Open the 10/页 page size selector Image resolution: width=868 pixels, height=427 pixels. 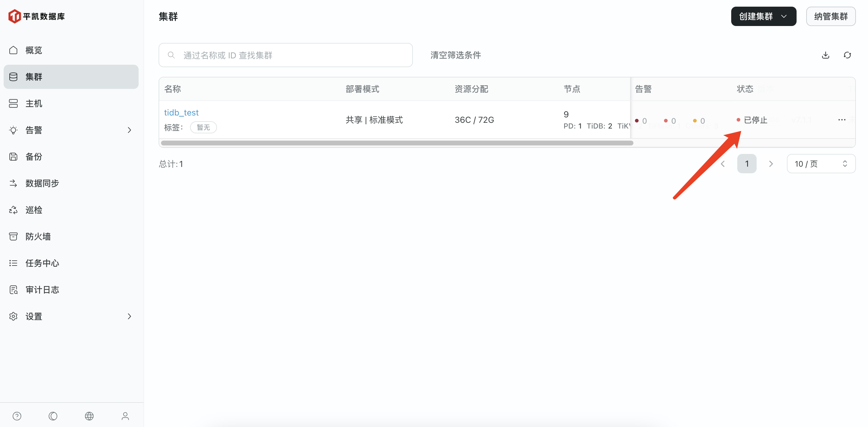[821, 164]
